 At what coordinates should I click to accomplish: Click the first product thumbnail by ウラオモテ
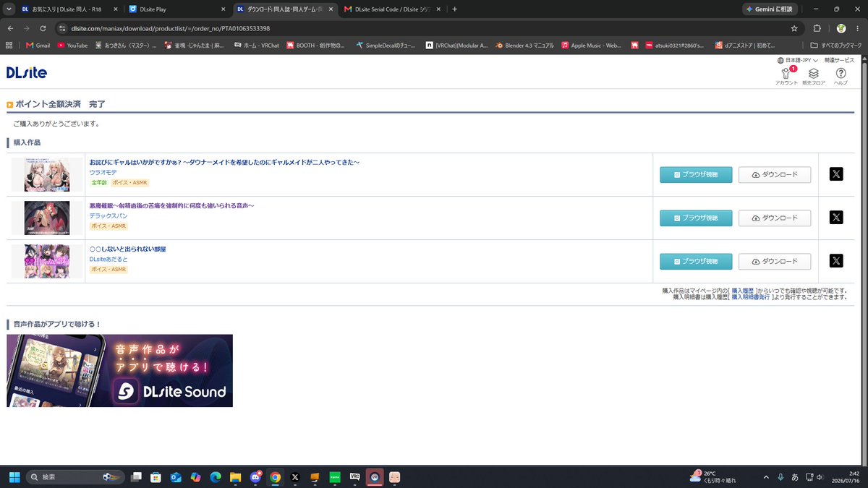(x=47, y=174)
